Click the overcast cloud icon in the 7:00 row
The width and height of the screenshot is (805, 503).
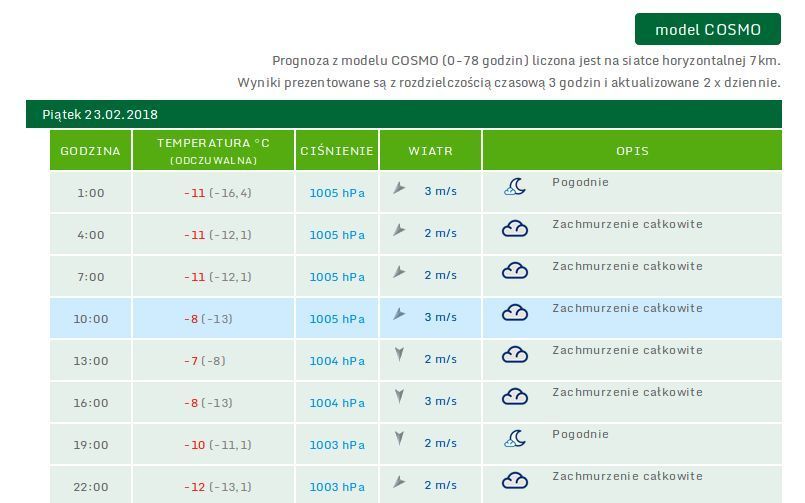pos(515,270)
